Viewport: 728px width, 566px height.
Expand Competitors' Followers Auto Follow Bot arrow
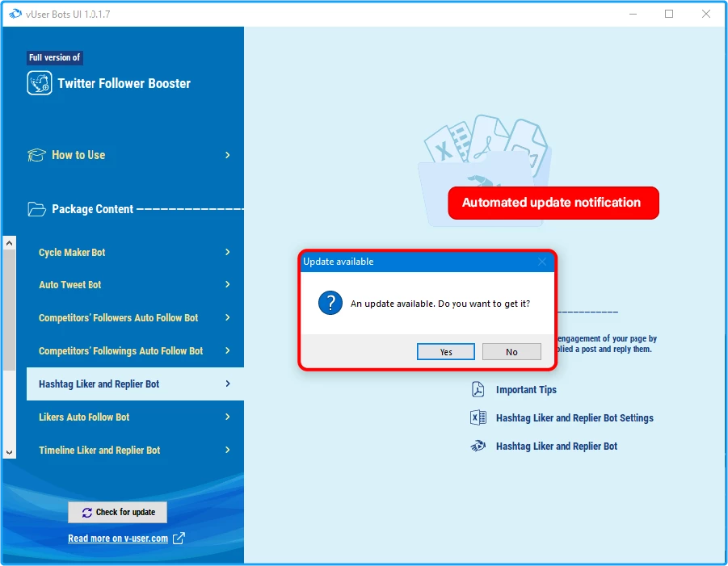228,317
